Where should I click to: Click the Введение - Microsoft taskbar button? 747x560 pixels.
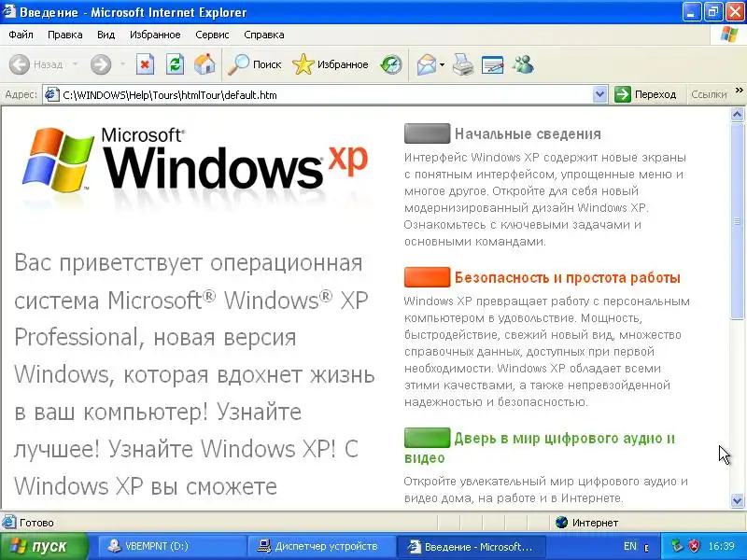tap(472, 546)
